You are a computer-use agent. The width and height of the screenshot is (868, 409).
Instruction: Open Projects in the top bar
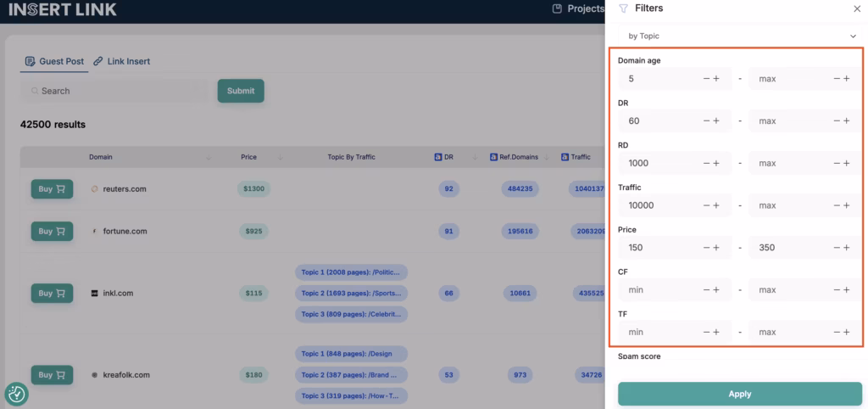pyautogui.click(x=578, y=8)
